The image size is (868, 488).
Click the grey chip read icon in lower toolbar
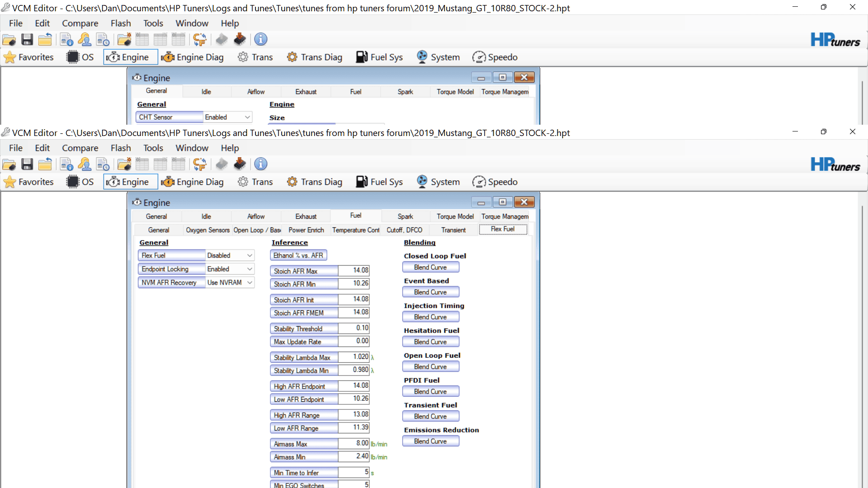[x=222, y=164]
